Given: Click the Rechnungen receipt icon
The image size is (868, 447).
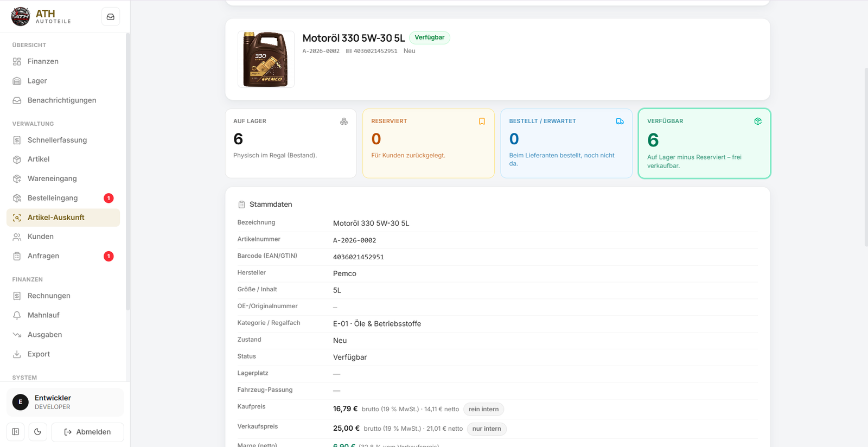Looking at the screenshot, I should click(x=17, y=296).
